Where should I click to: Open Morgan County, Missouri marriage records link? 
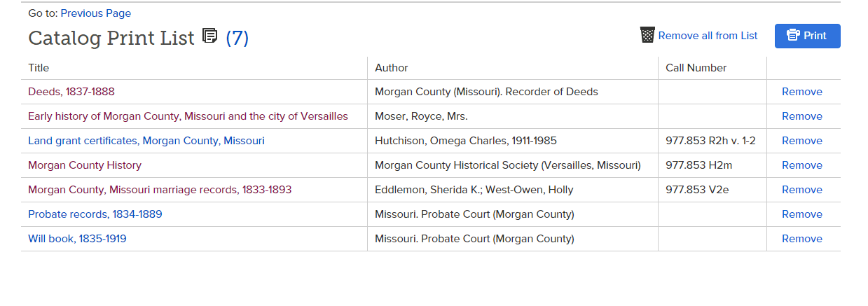pyautogui.click(x=160, y=190)
